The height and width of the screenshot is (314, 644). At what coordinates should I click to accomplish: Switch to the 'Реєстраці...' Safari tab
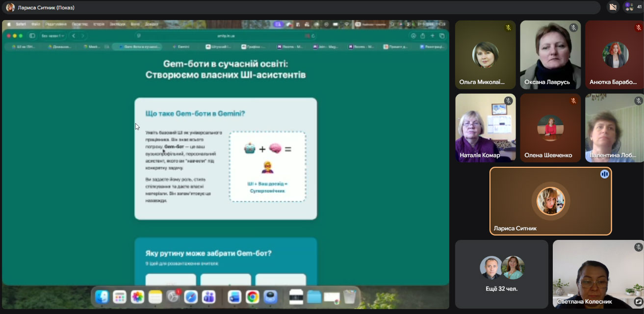(x=432, y=47)
